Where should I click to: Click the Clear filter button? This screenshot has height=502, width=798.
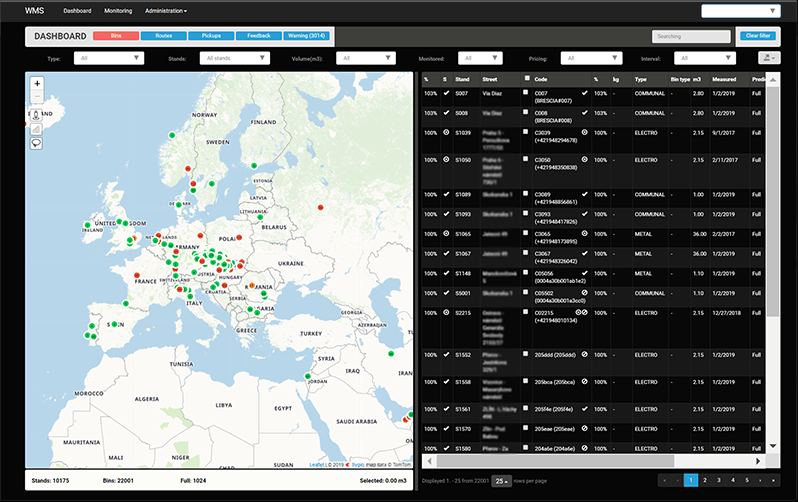(758, 36)
